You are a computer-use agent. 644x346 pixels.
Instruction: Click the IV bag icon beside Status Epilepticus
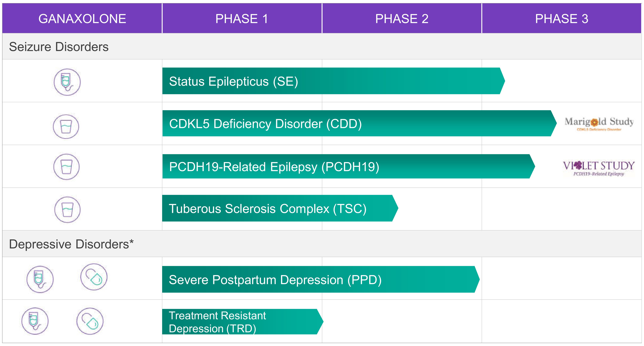click(x=67, y=82)
